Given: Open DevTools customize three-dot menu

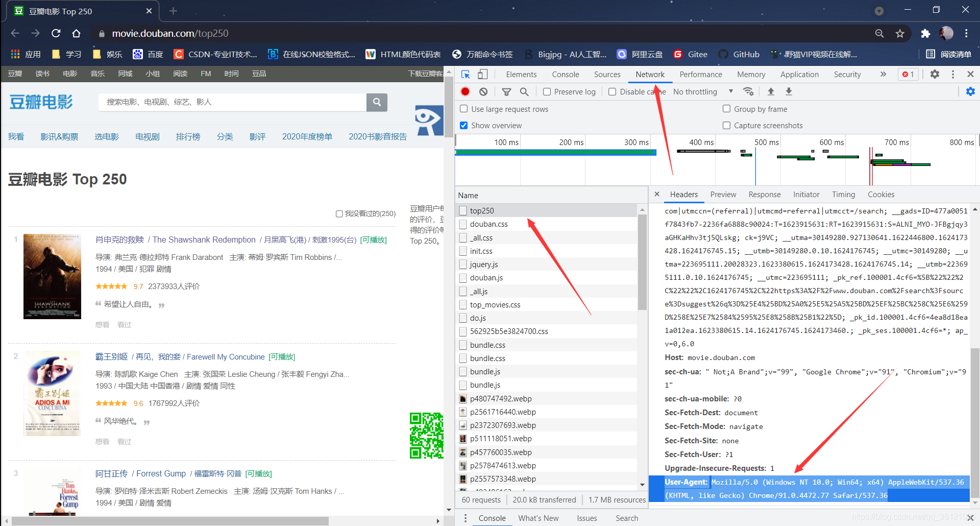Looking at the screenshot, I should [x=953, y=74].
